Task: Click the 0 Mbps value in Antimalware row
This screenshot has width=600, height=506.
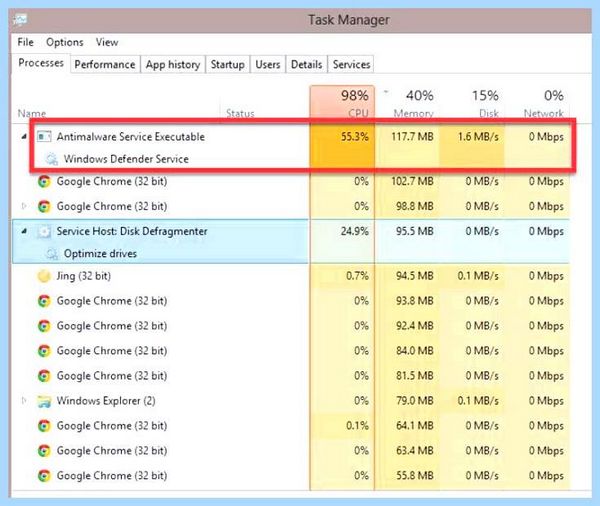Action: [546, 137]
